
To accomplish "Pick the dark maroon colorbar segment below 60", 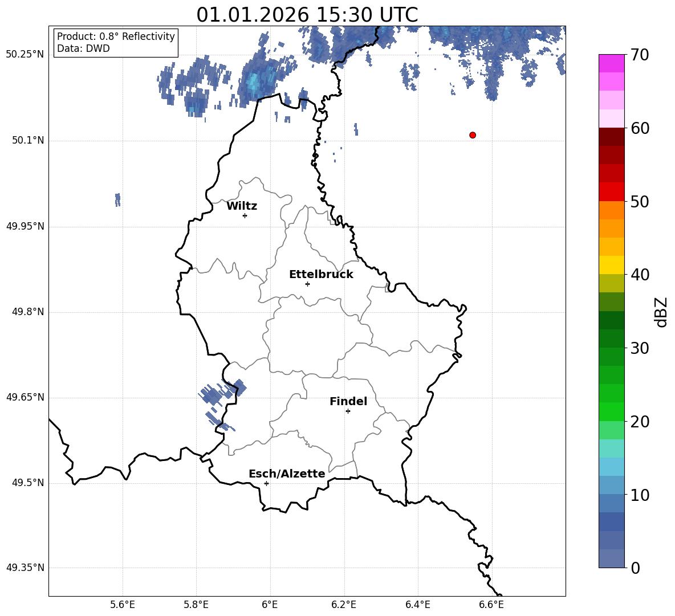I will click(x=612, y=137).
